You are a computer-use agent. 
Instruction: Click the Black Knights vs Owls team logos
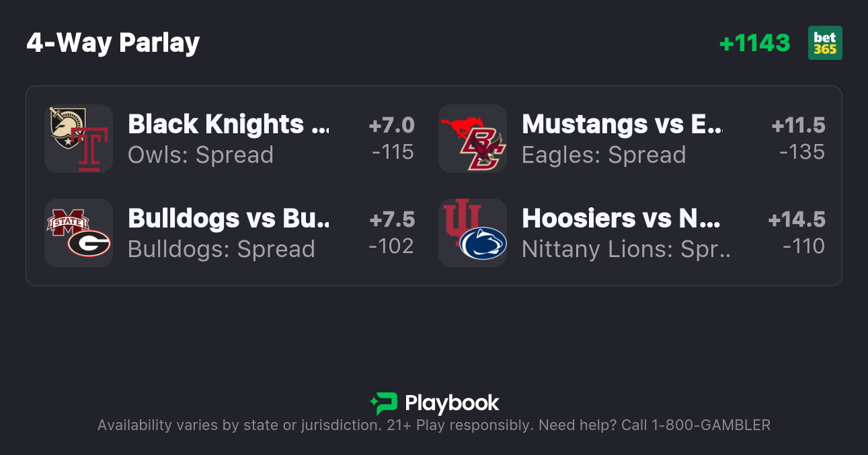78,139
